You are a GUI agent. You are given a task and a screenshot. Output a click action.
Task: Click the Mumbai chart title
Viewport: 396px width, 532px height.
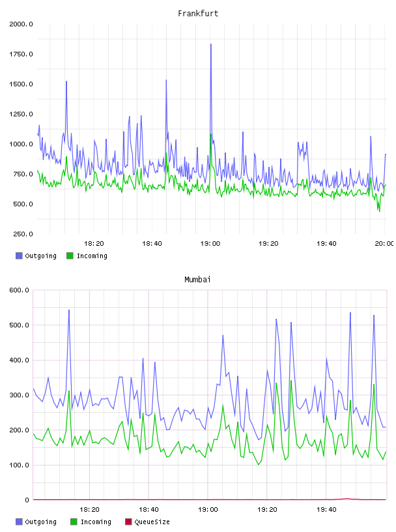pyautogui.click(x=197, y=280)
